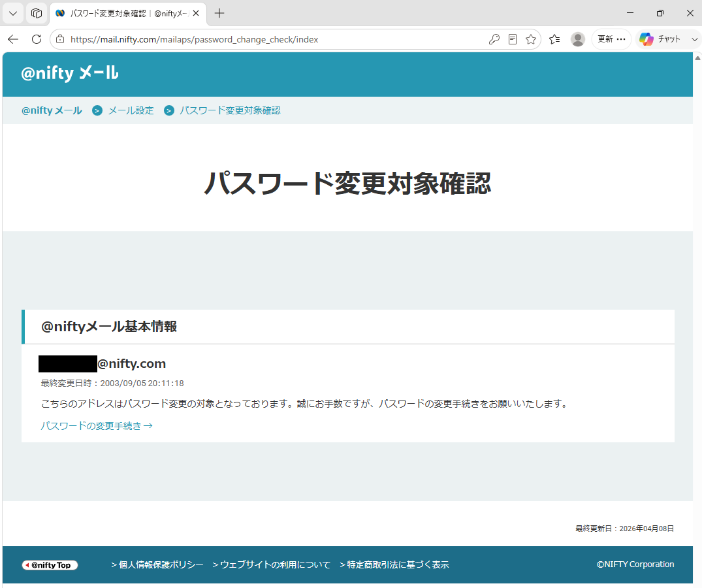Add this page to favorites star icon
702x588 pixels.
[x=531, y=39]
